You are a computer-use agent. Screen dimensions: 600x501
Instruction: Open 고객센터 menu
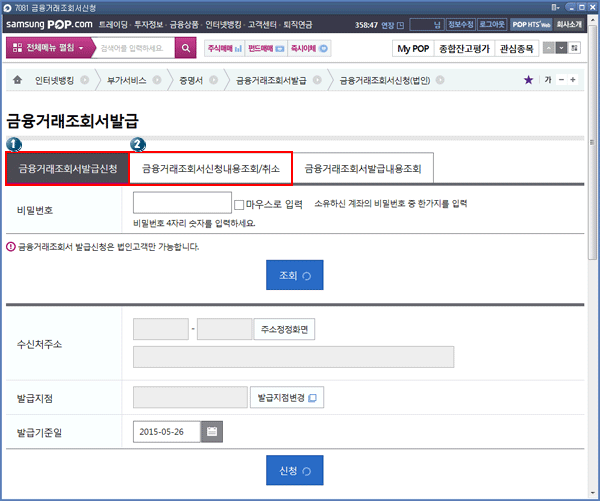pyautogui.click(x=262, y=24)
